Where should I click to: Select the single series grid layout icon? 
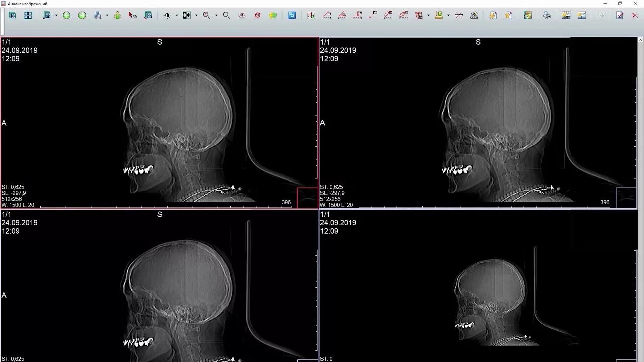[x=13, y=15]
